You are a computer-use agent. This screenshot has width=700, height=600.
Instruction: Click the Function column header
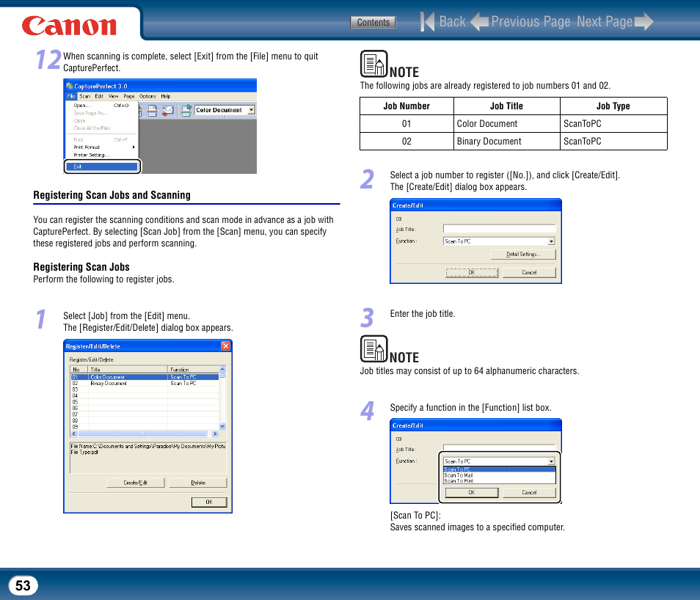[193, 369]
